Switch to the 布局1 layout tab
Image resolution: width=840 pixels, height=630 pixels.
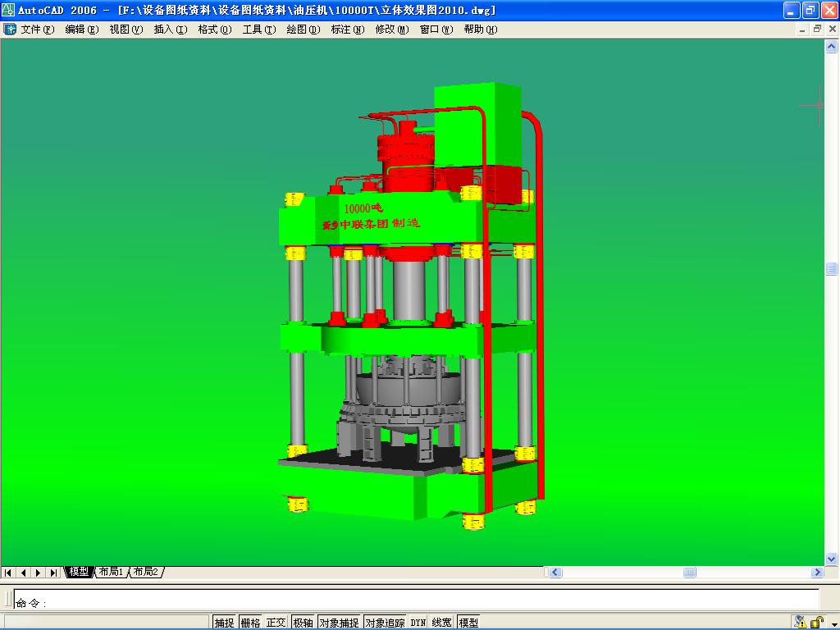(112, 572)
